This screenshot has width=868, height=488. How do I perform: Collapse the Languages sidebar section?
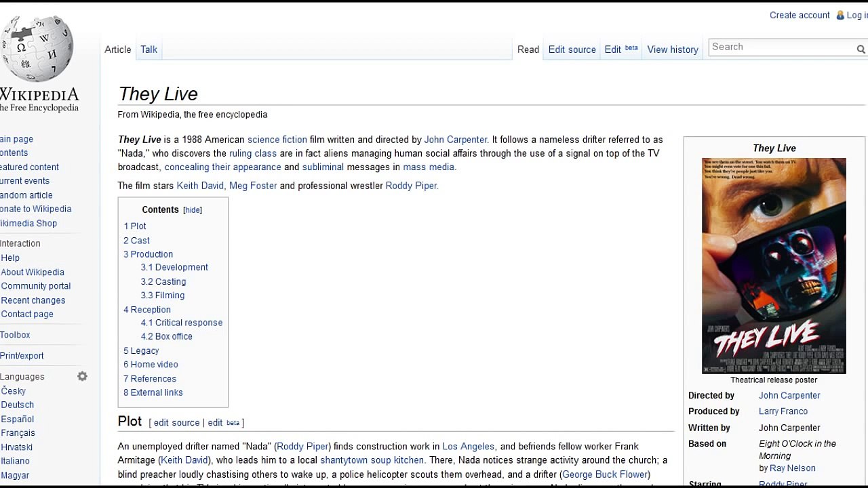tap(22, 377)
